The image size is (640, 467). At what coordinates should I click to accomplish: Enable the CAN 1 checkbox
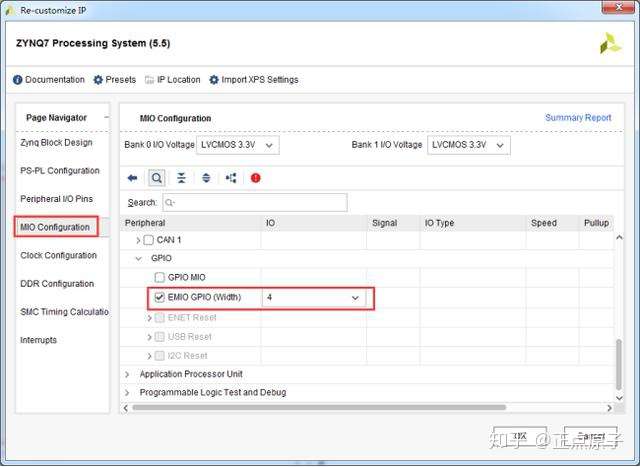149,240
